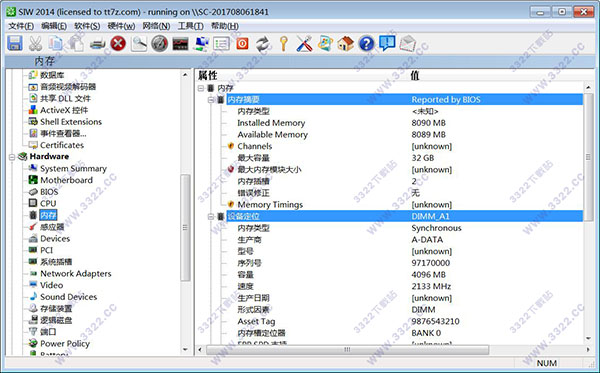Screen dimensions: 600x373
Task: Select CPU in the Hardware tree
Action: click(x=48, y=204)
